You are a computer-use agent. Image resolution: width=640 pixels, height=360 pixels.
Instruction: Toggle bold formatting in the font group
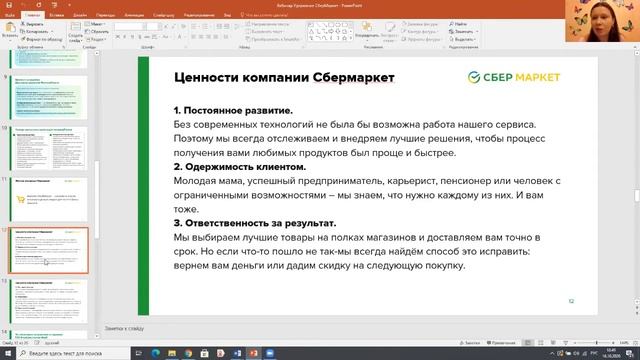point(118,37)
